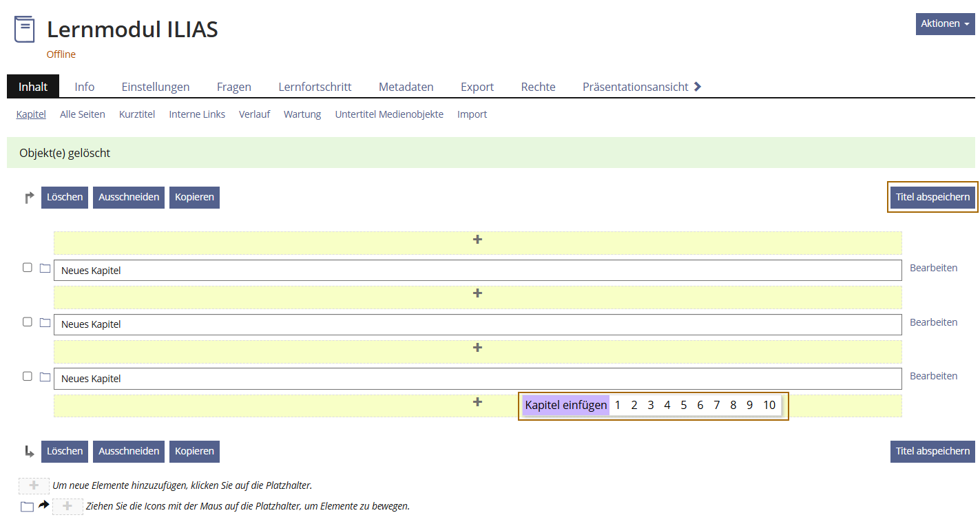
Task: Open the Interne Links sub-tab
Action: click(x=197, y=114)
